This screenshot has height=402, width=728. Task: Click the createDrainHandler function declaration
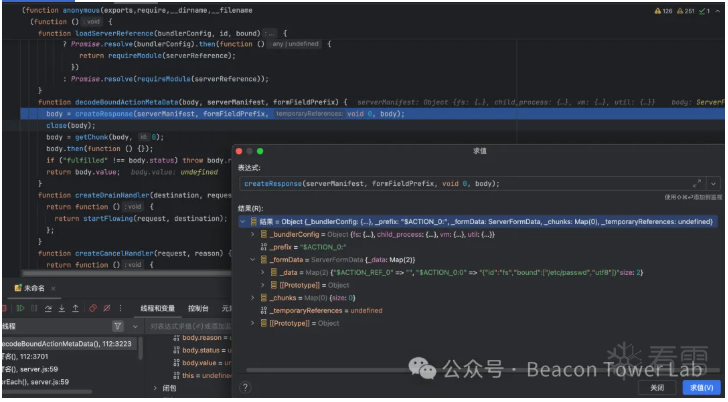(135, 195)
